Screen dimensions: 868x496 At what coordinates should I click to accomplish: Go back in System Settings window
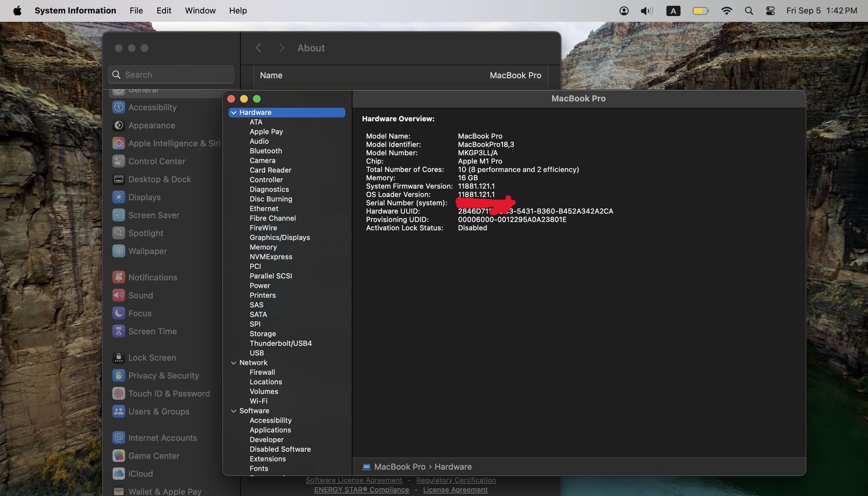click(x=259, y=48)
